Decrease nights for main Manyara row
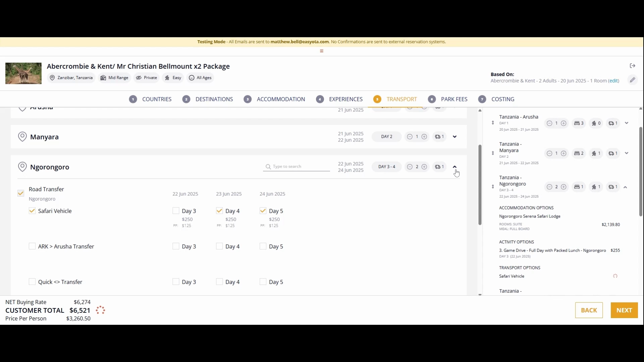The width and height of the screenshot is (644, 362). 410,137
